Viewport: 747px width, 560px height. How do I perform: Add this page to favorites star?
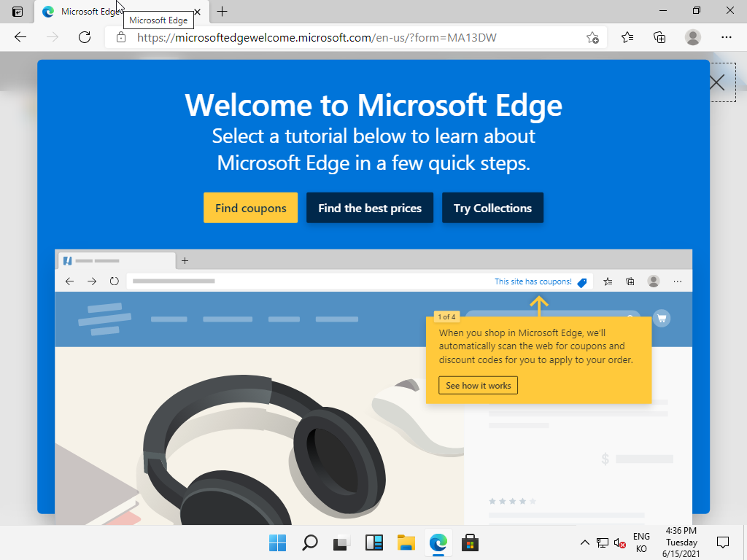[592, 37]
